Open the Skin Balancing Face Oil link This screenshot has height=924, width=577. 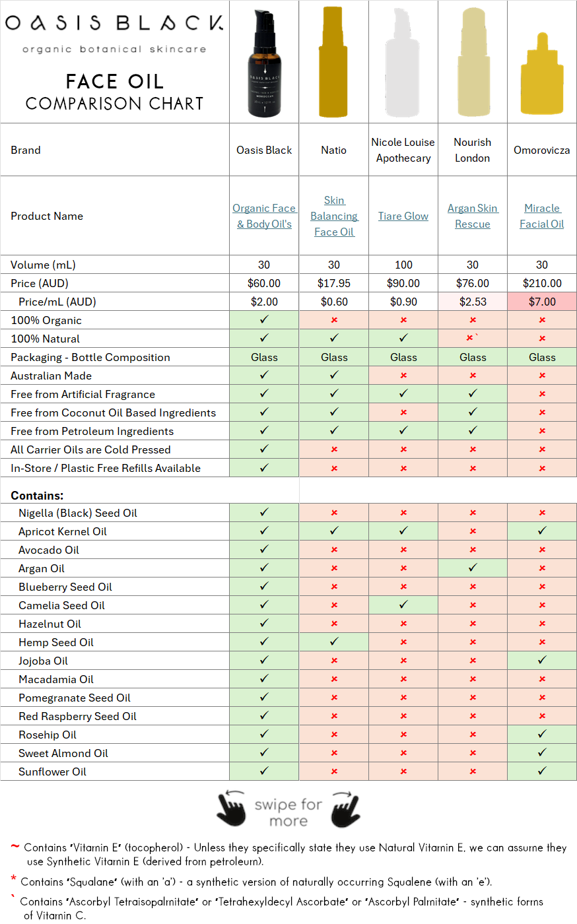click(x=334, y=216)
